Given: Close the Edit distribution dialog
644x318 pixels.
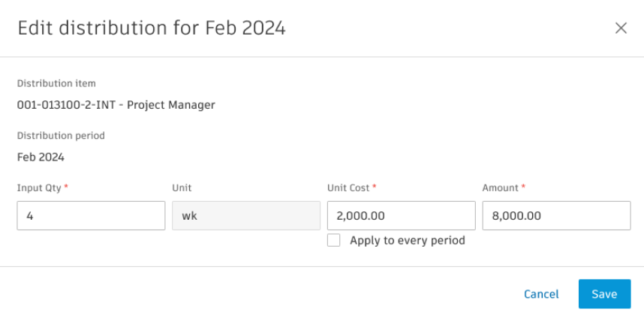Looking at the screenshot, I should click(621, 28).
